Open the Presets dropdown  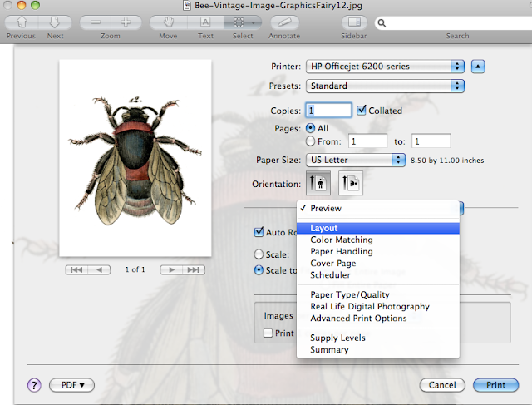tap(384, 86)
